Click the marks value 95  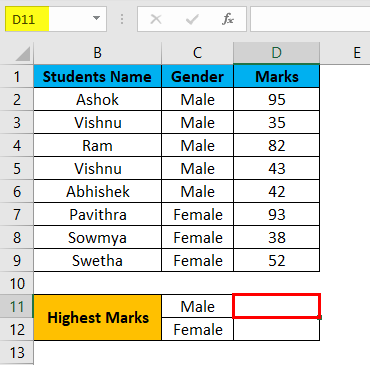276,99
